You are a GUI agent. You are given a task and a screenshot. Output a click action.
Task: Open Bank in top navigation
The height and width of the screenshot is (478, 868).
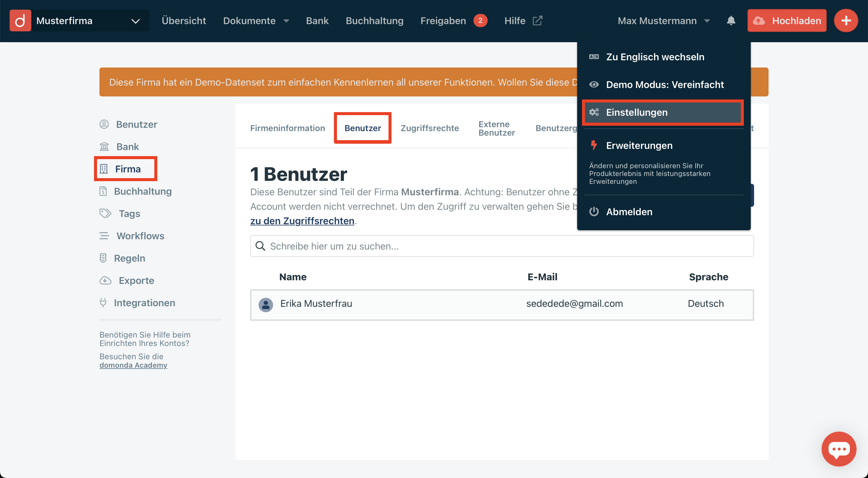coord(317,20)
